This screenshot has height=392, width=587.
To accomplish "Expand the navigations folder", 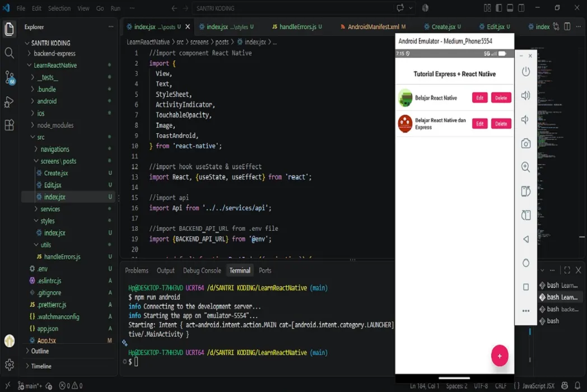I will point(55,149).
